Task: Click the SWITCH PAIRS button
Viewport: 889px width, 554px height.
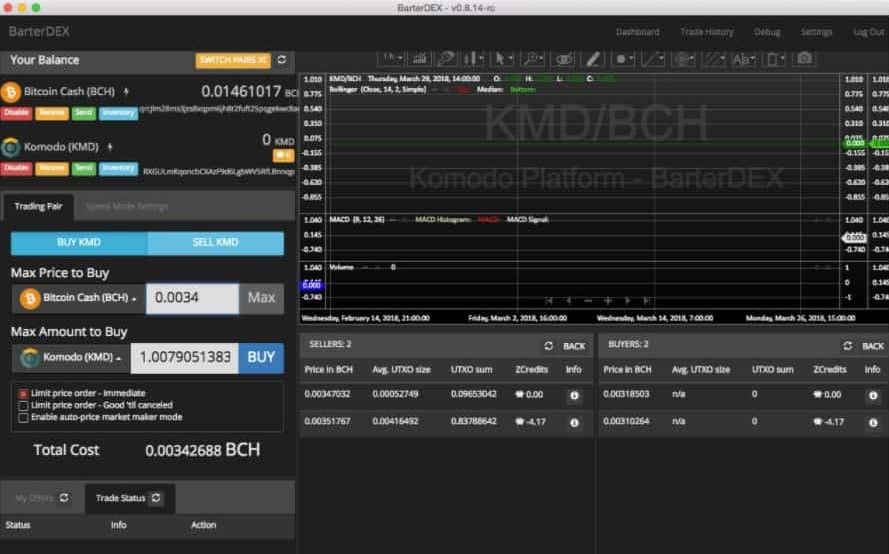Action: [233, 60]
